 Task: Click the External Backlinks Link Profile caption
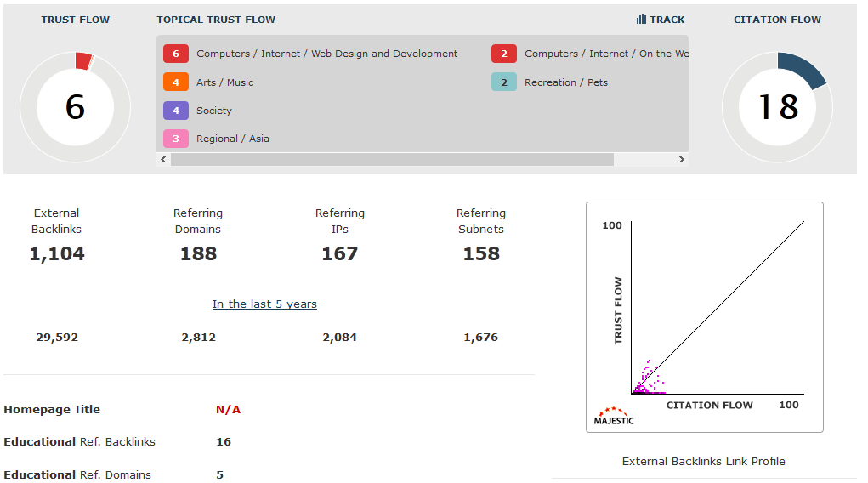point(704,462)
